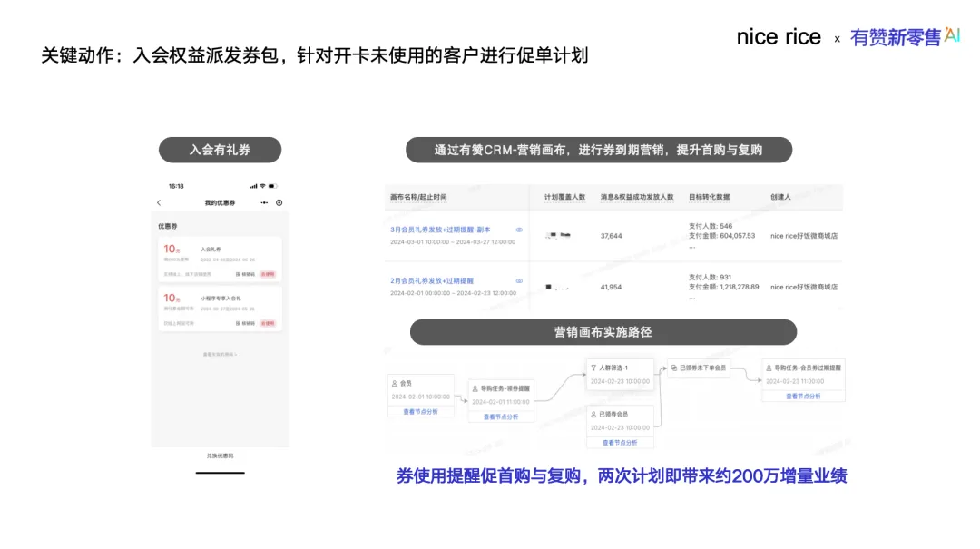Click the person icon on the 会员 node
Image resolution: width=980 pixels, height=549 pixels.
(394, 382)
